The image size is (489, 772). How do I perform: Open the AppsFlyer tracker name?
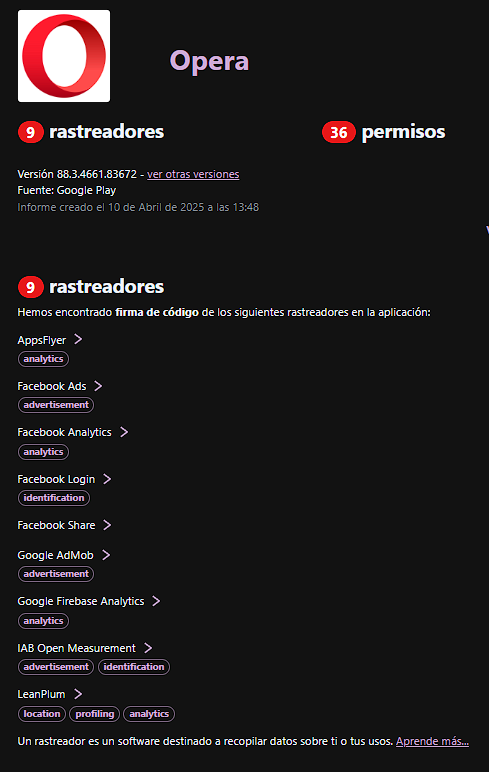point(42,340)
